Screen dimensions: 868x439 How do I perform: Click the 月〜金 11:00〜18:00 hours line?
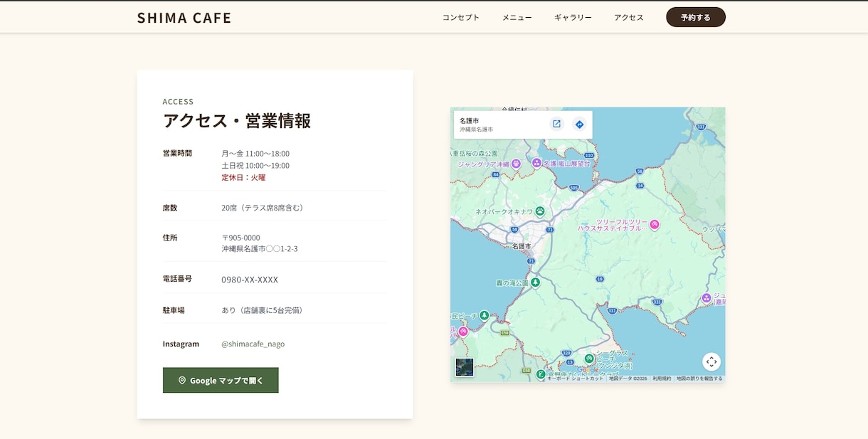[x=255, y=154]
